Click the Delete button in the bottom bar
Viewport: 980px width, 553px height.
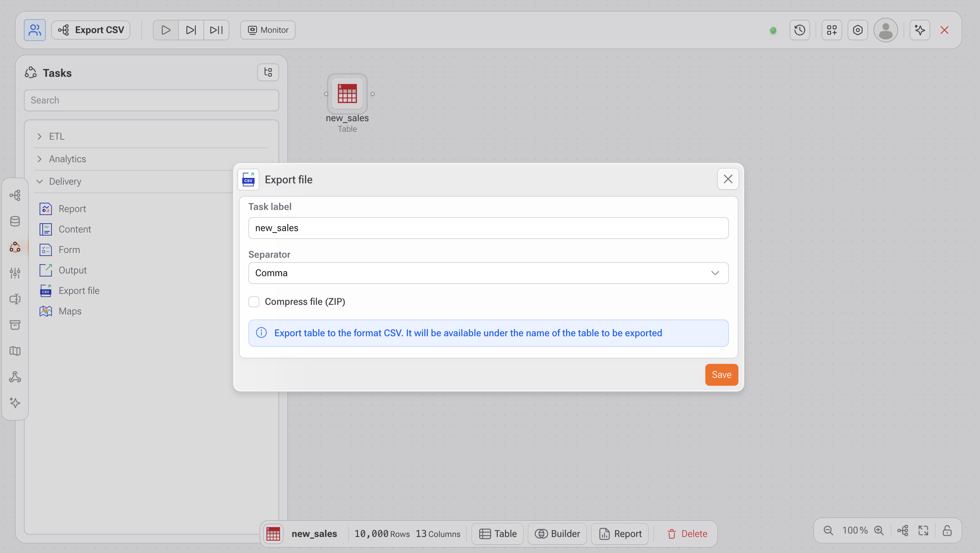coord(687,534)
